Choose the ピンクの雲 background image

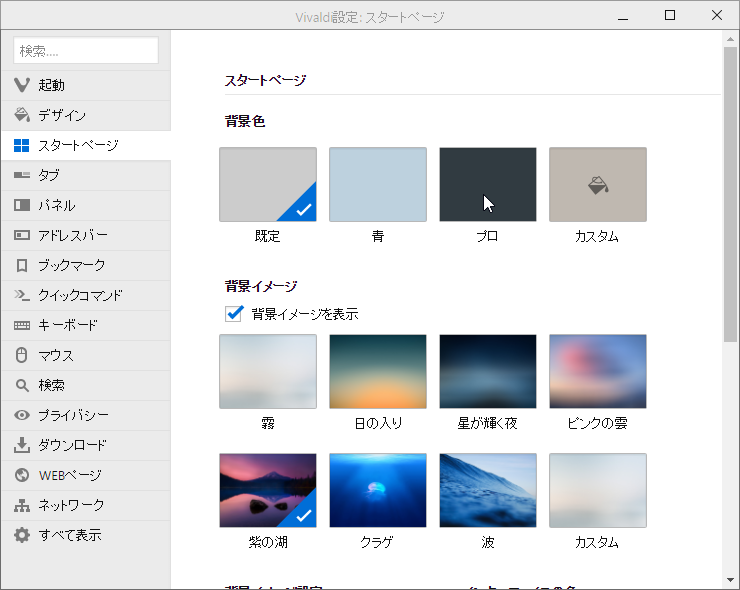click(x=598, y=371)
